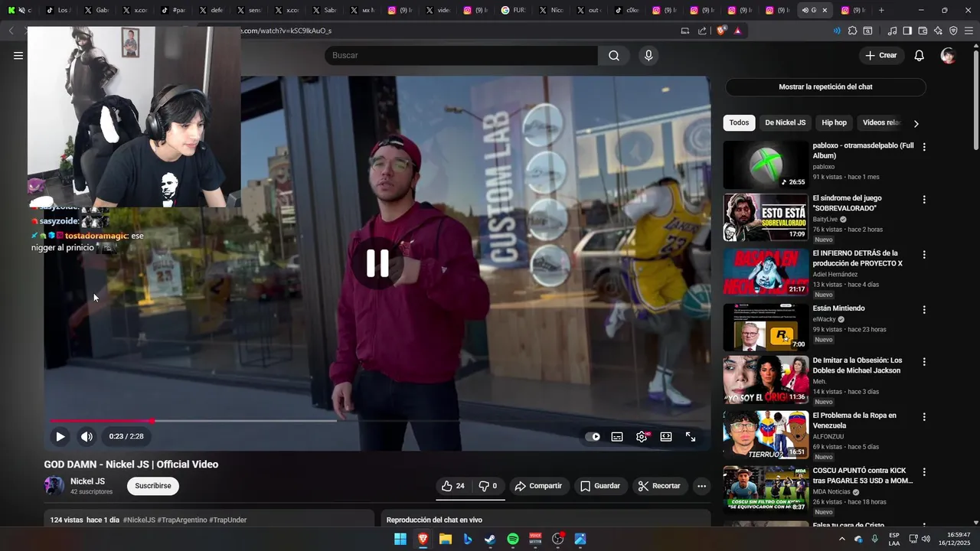Open the media control music note icon
The height and width of the screenshot is (551, 980).
coord(892,31)
